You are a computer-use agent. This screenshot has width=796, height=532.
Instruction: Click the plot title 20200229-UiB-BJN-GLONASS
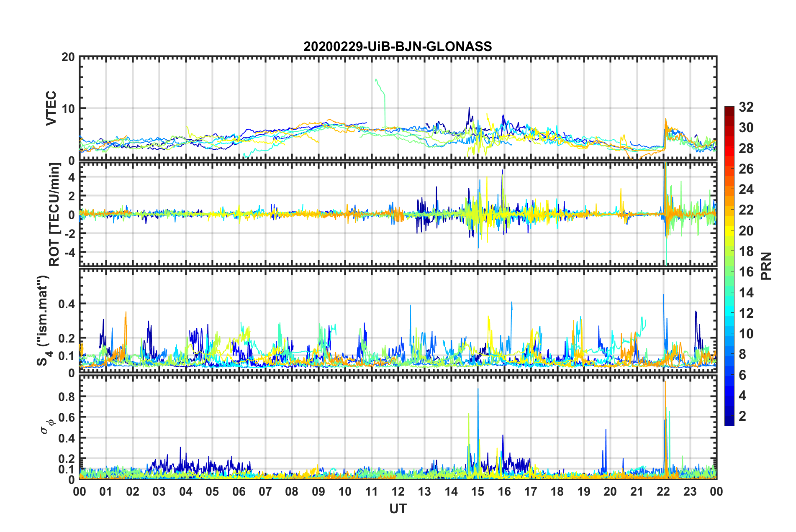(398, 46)
